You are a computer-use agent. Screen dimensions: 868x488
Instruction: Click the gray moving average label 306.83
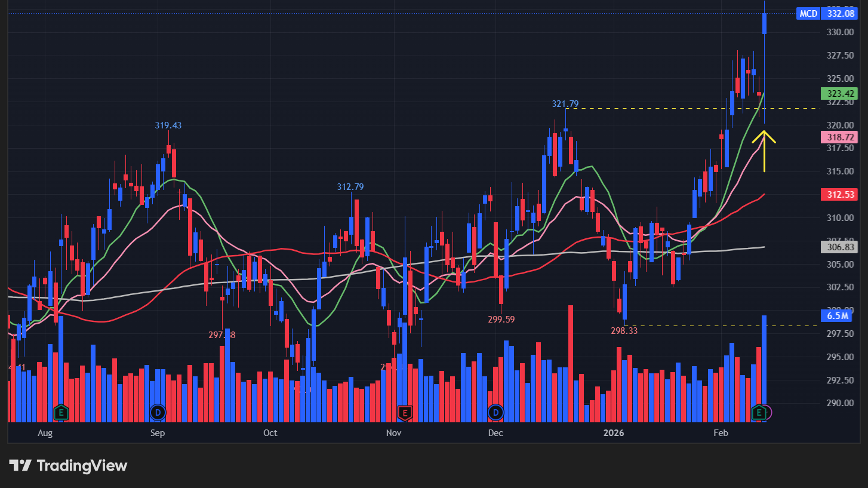839,247
